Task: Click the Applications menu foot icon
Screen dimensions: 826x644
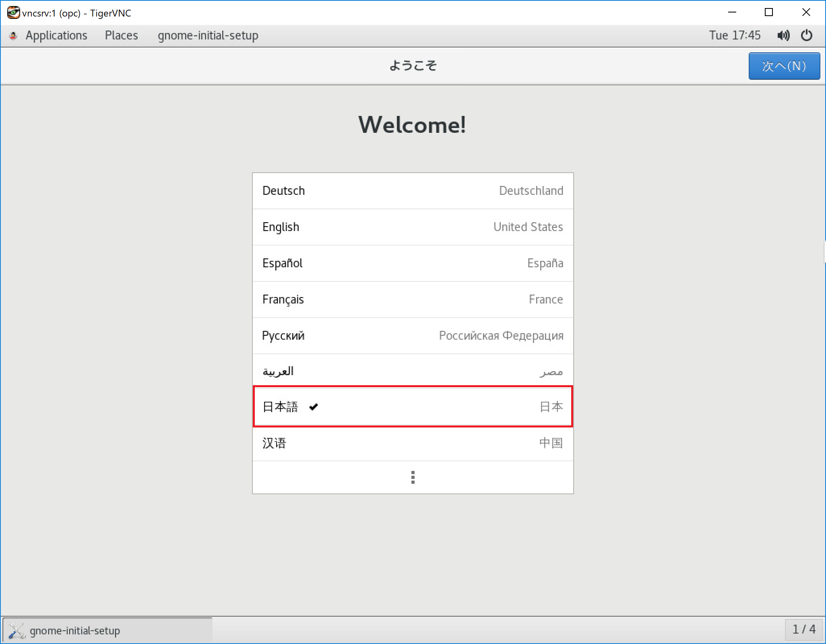Action: [13, 35]
